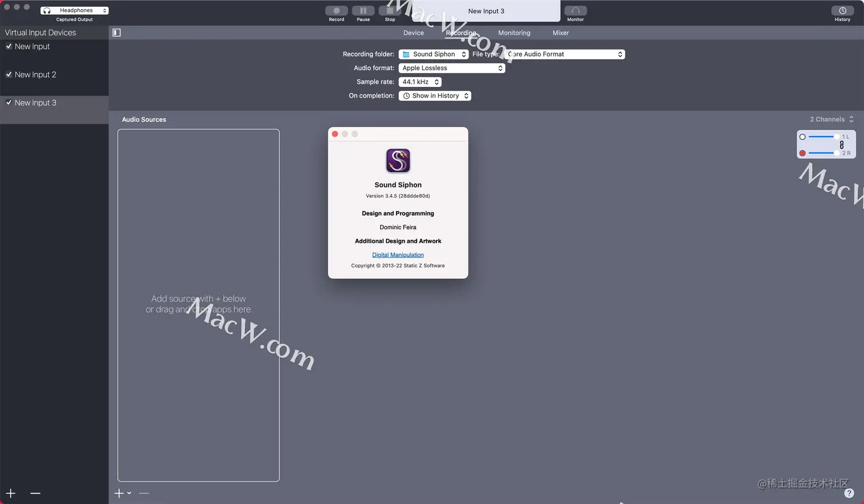Adjust the 1 L channel volume slider
Image resolution: width=864 pixels, height=504 pixels.
tap(823, 137)
